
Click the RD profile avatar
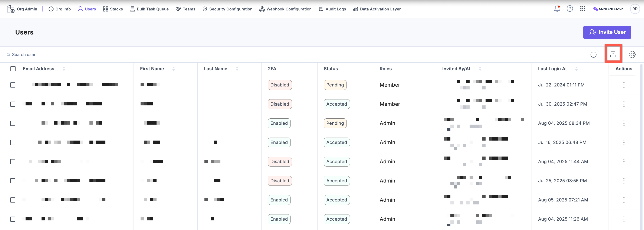[635, 9]
